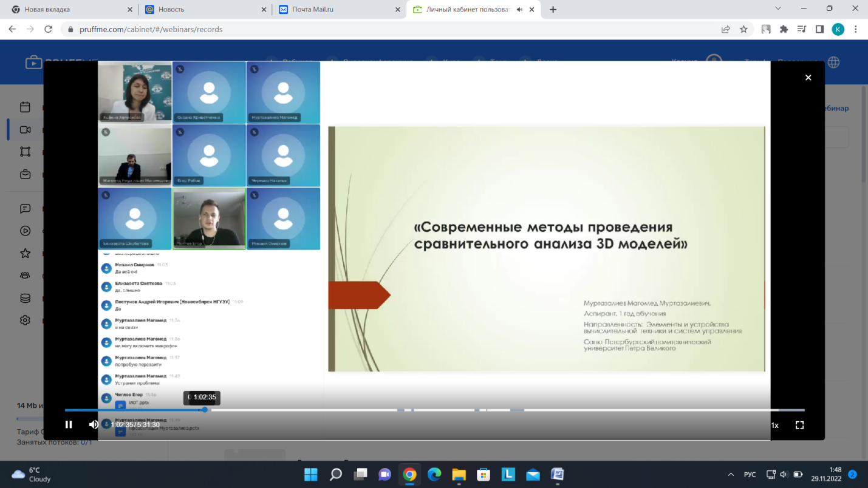Open the database storage icon in the sidebar
The width and height of the screenshot is (868, 488).
pyautogui.click(x=25, y=298)
